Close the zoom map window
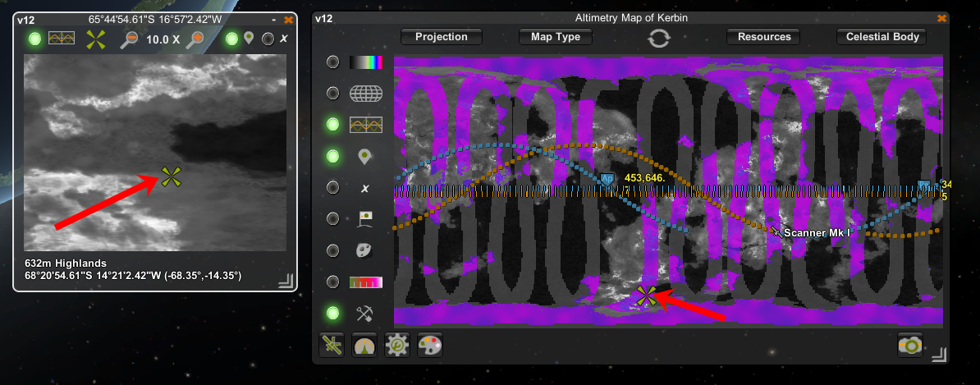980x385 pixels. click(288, 20)
